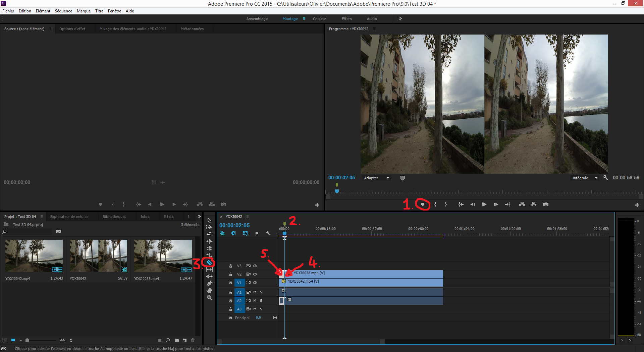The image size is (644, 352).
Task: Open the Intégrale playback resolution dropdown
Action: pyautogui.click(x=585, y=178)
